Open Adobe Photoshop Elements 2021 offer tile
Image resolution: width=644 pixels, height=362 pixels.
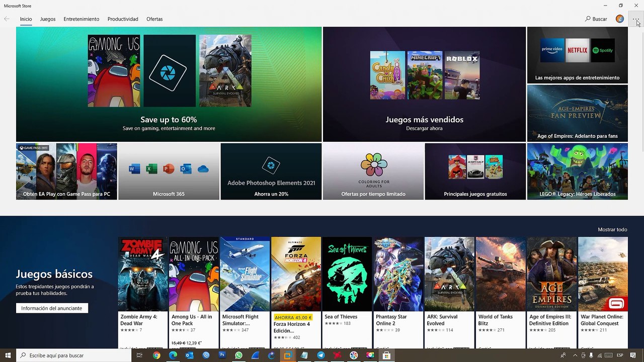[x=271, y=171]
